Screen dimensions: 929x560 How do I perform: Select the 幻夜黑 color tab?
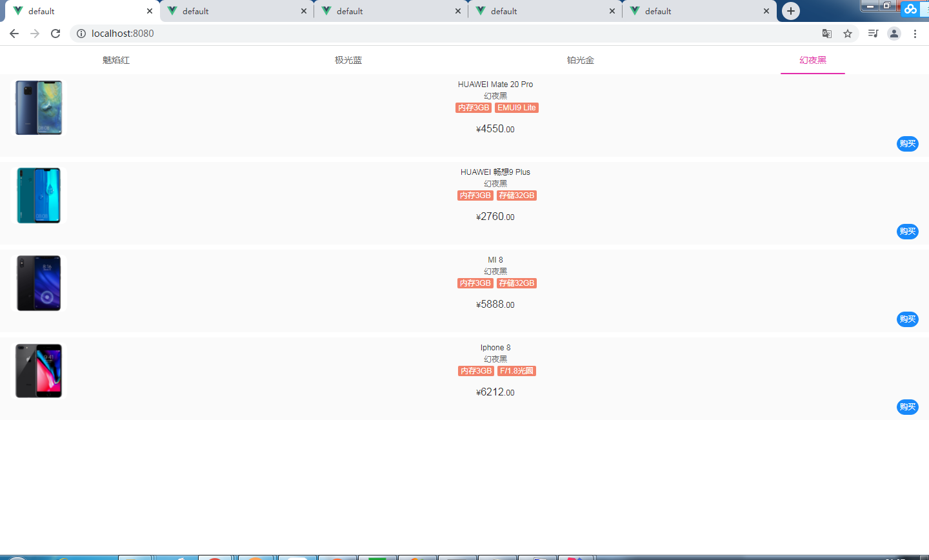813,60
